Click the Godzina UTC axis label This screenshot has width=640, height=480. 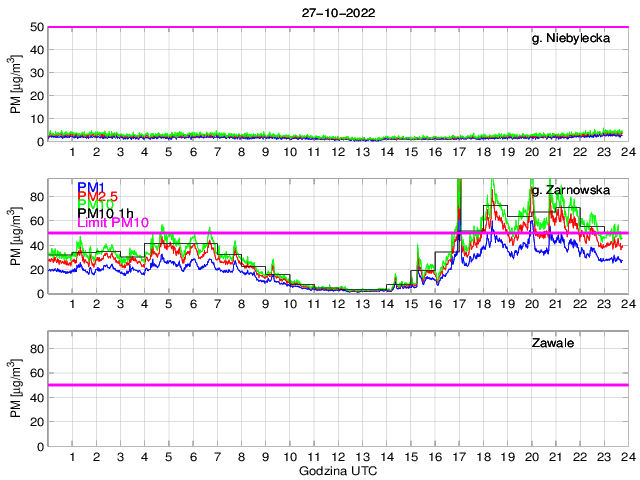click(x=337, y=470)
